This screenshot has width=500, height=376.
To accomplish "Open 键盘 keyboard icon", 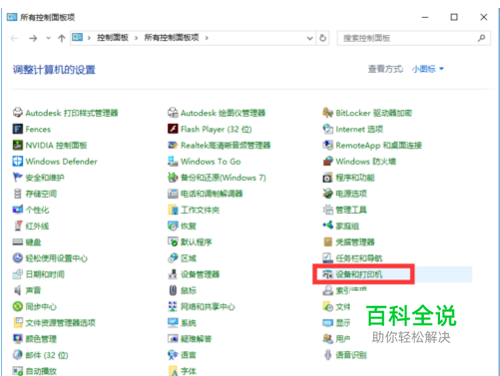I will pos(18,242).
